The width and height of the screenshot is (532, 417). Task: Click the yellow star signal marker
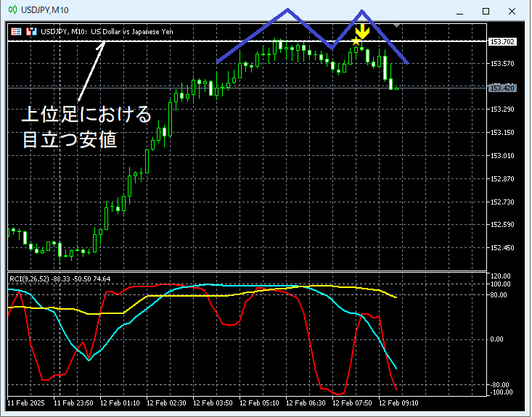click(356, 41)
